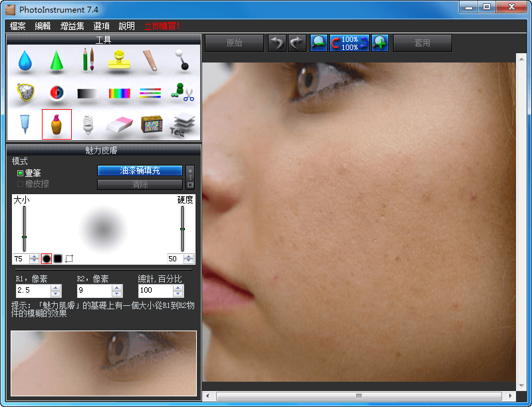Click the 總計 percentage spinner arrows
Viewport: 532px width, 407px height.
point(178,291)
